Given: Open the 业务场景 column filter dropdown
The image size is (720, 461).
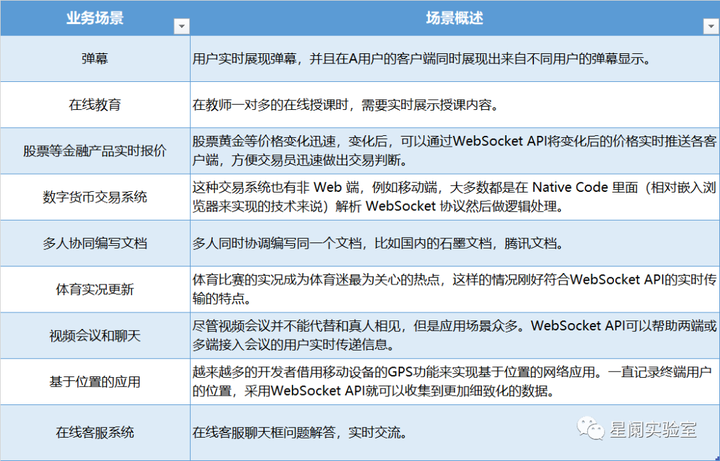Looking at the screenshot, I should [x=181, y=26].
